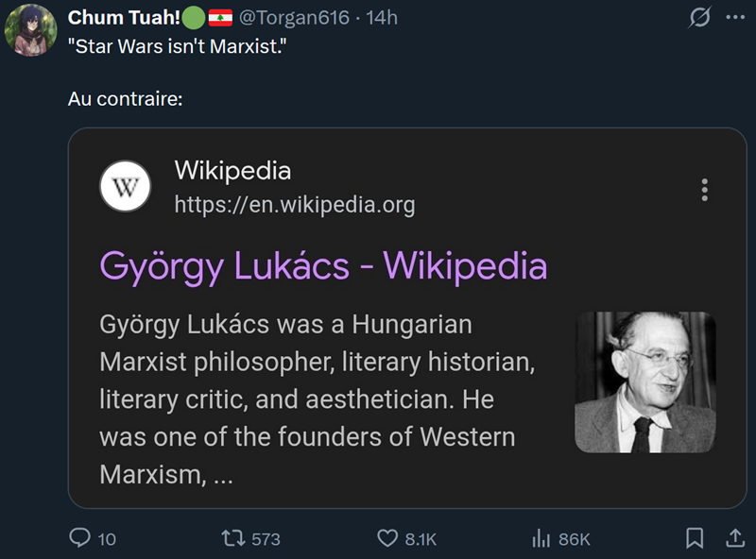Open the tweet's three-dot more menu
The image size is (756, 559).
[735, 18]
